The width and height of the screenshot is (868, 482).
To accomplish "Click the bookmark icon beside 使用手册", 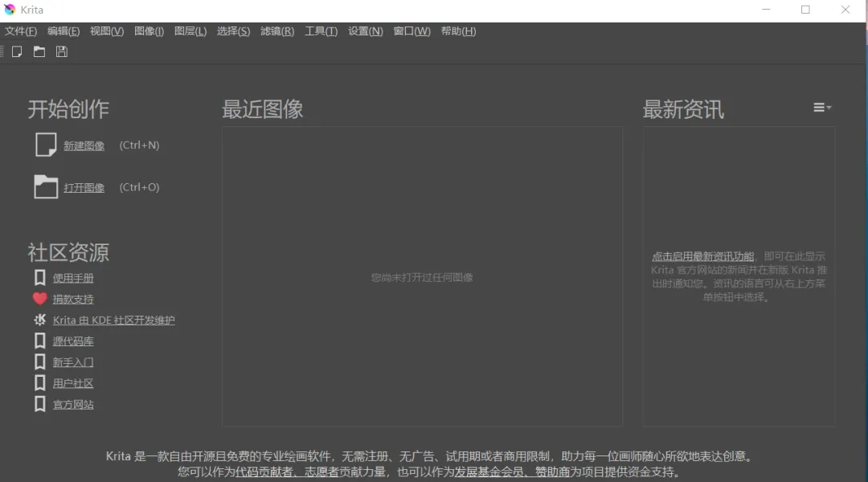I will click(40, 277).
